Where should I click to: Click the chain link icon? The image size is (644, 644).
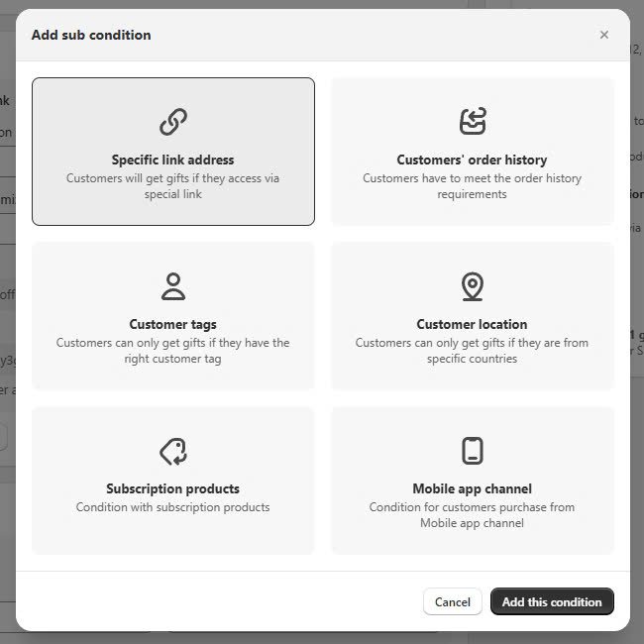(x=173, y=122)
